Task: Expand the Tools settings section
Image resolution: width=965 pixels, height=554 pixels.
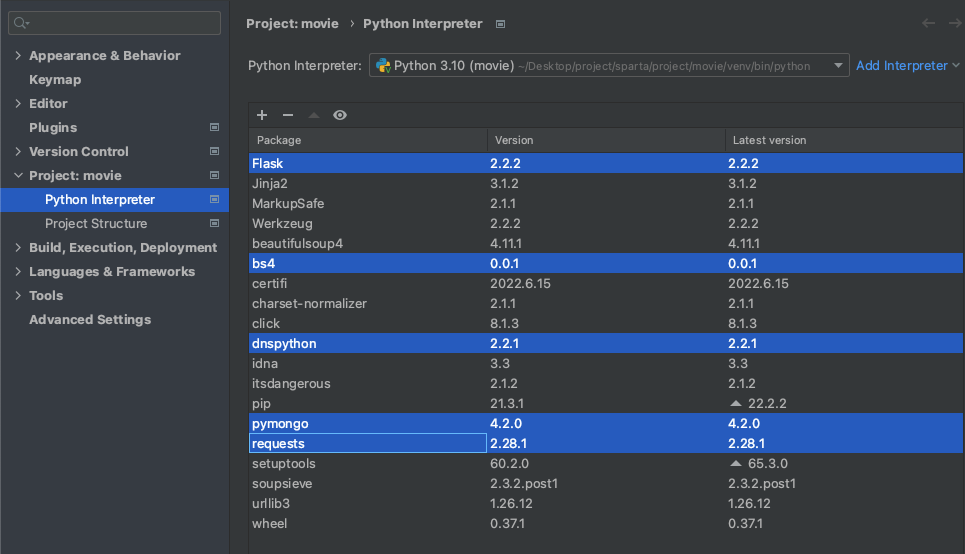Action: [x=18, y=295]
